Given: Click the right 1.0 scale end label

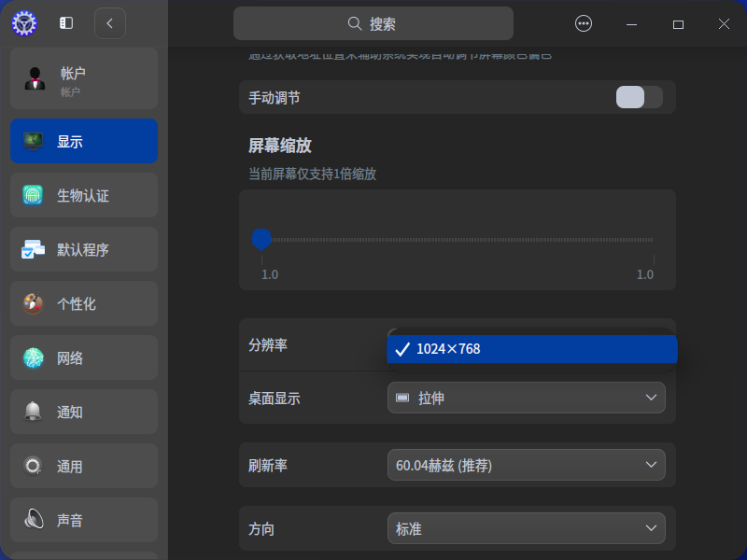Looking at the screenshot, I should (645, 274).
